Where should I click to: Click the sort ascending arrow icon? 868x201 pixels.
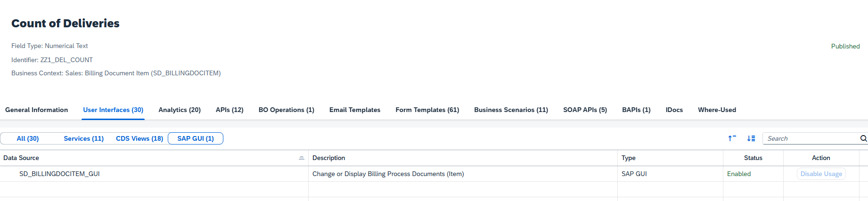[x=732, y=138]
